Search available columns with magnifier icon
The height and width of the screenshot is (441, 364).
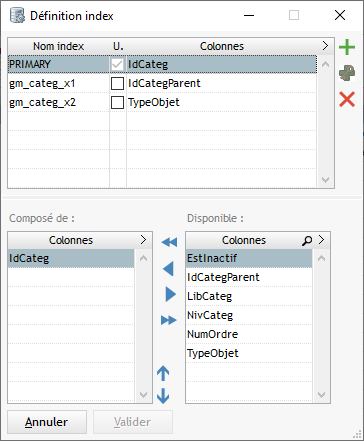pos(307,240)
